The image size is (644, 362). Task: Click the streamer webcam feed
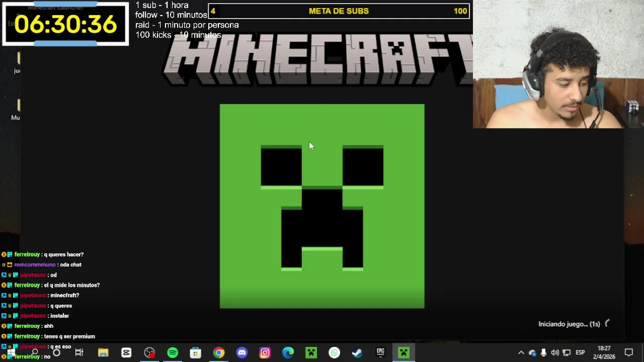tap(558, 64)
